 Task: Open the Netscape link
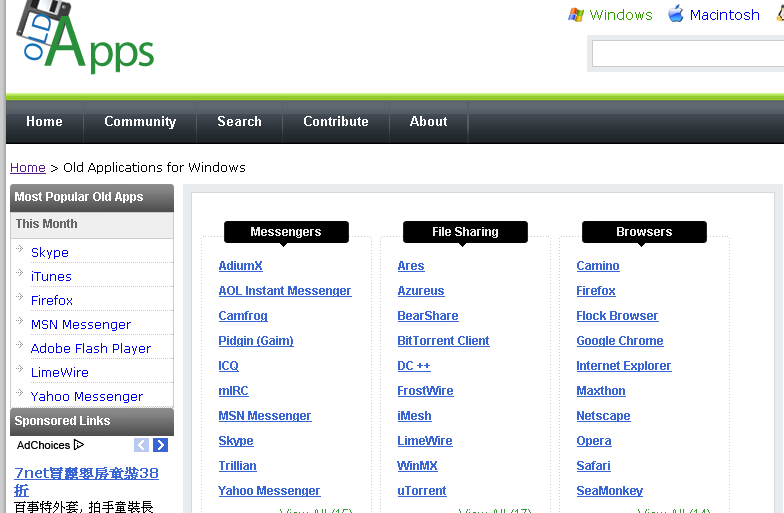(604, 416)
